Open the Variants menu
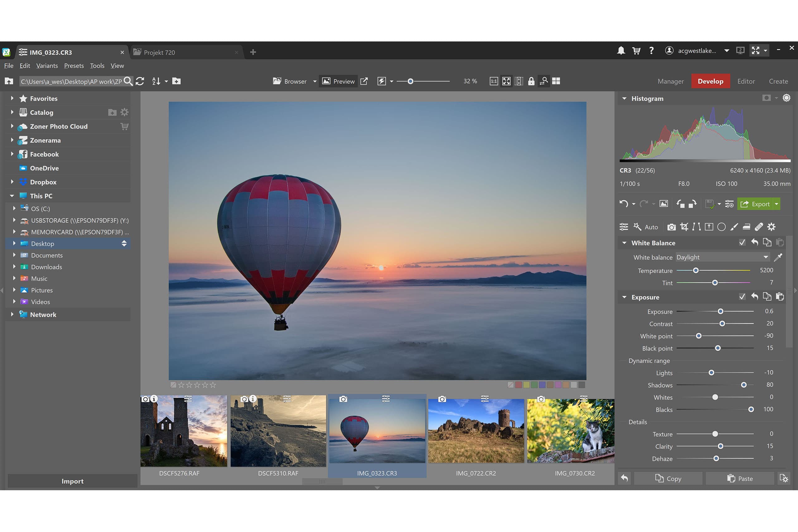Viewport: 798px width, 532px height. pyautogui.click(x=47, y=65)
